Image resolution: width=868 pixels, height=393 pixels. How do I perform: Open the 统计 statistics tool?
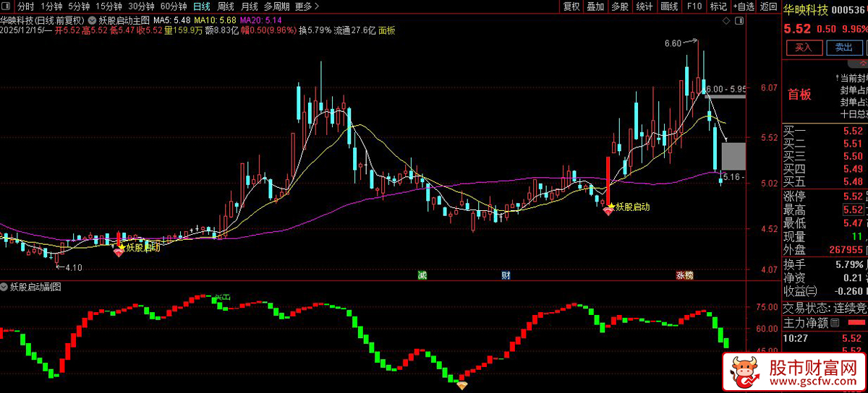[x=644, y=7]
